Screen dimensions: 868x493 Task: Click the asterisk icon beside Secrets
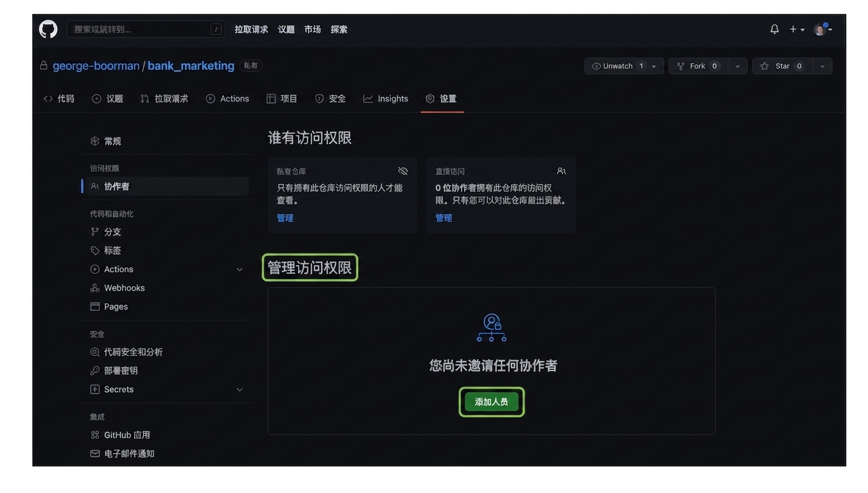point(95,389)
